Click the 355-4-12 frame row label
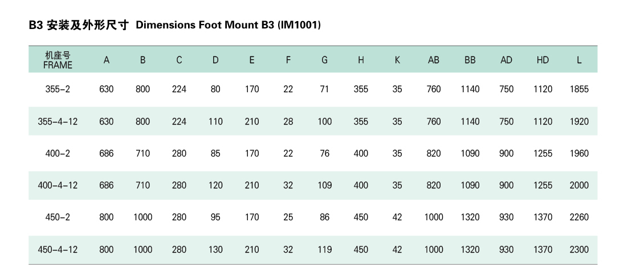The width and height of the screenshot is (644, 276). point(58,121)
